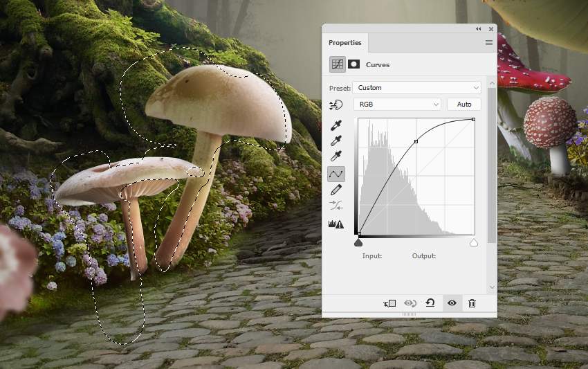The image size is (588, 369).
Task: Click the histogram clipping warning icon
Action: (336, 224)
